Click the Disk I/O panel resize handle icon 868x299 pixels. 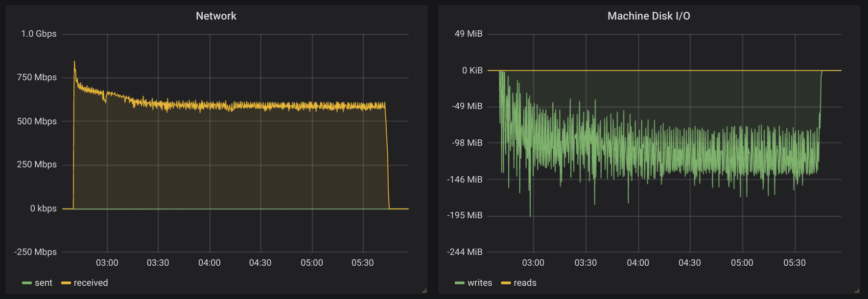[x=857, y=291]
